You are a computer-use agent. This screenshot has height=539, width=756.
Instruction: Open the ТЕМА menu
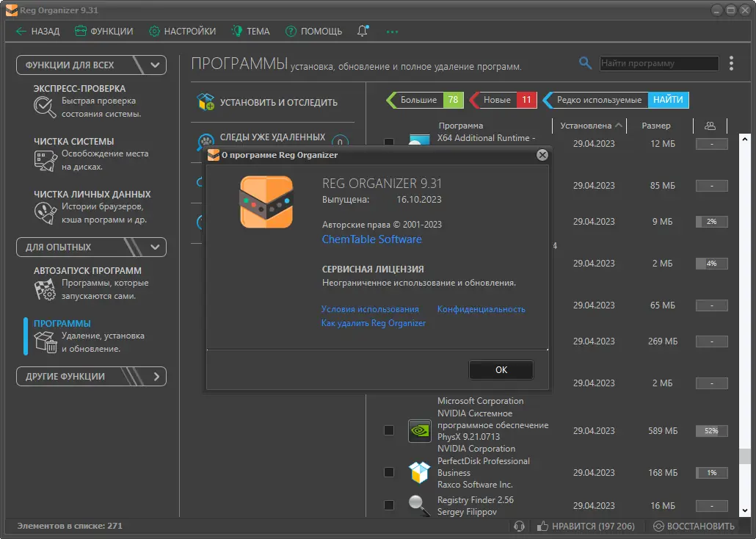pyautogui.click(x=251, y=32)
